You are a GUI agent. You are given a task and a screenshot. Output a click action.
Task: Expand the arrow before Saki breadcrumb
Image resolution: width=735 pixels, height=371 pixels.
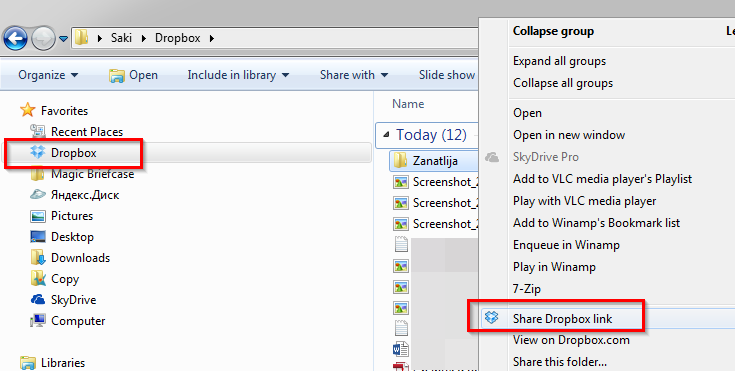tap(99, 38)
